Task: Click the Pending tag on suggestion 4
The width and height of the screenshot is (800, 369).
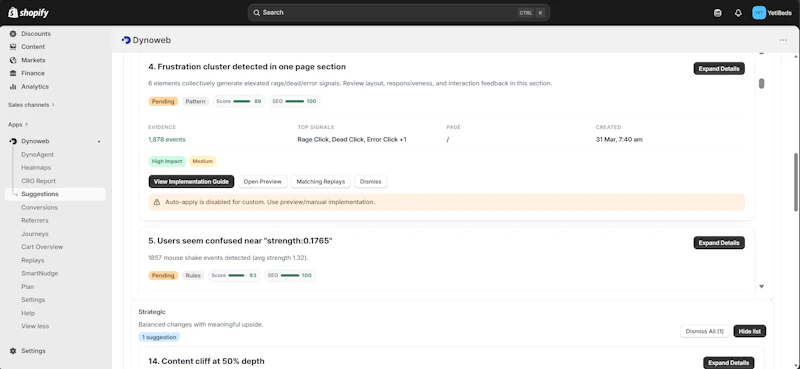Action: pyautogui.click(x=163, y=102)
